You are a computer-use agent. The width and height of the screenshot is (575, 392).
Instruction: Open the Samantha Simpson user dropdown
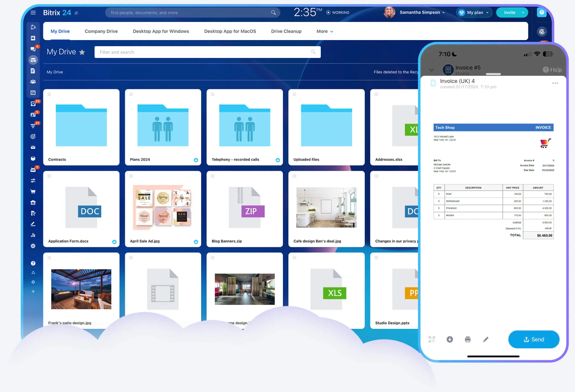[x=422, y=12]
